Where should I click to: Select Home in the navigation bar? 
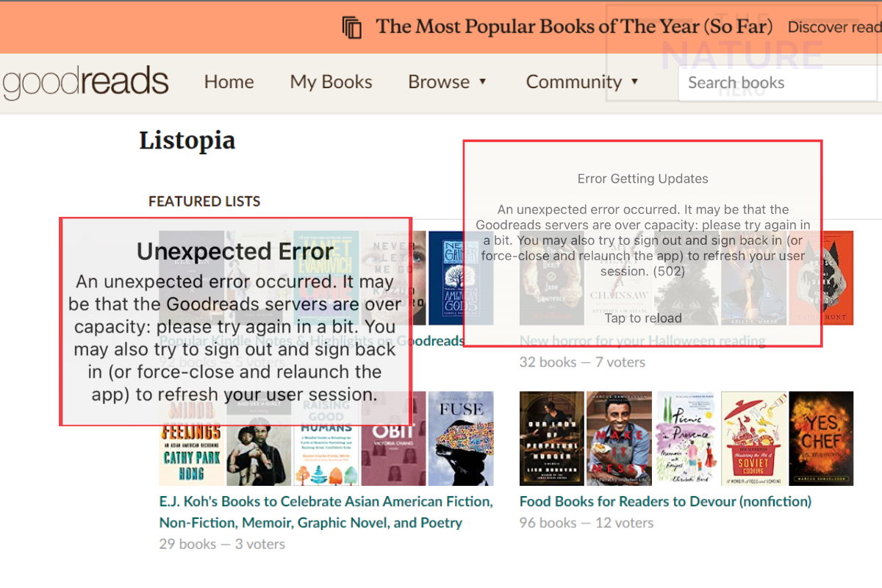click(x=229, y=82)
